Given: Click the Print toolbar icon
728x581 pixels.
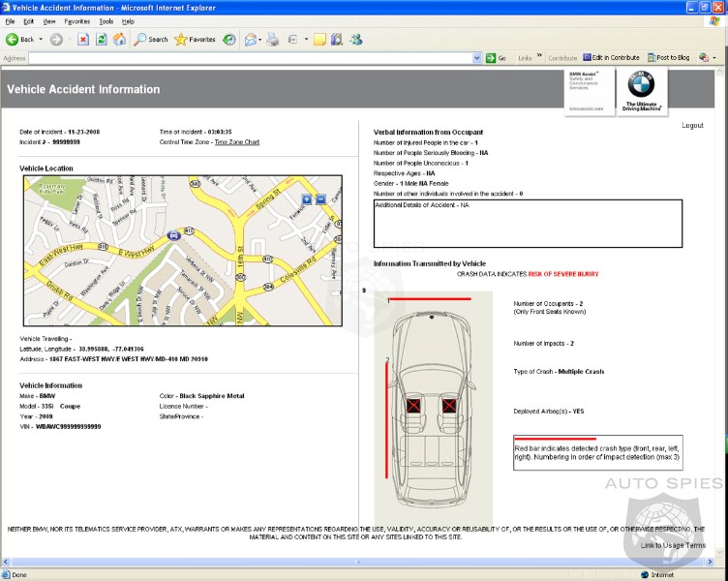Looking at the screenshot, I should click(x=273, y=40).
